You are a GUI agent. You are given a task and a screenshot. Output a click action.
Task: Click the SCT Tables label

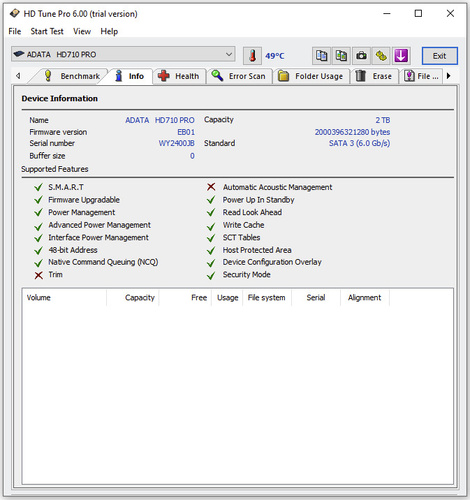241,238
